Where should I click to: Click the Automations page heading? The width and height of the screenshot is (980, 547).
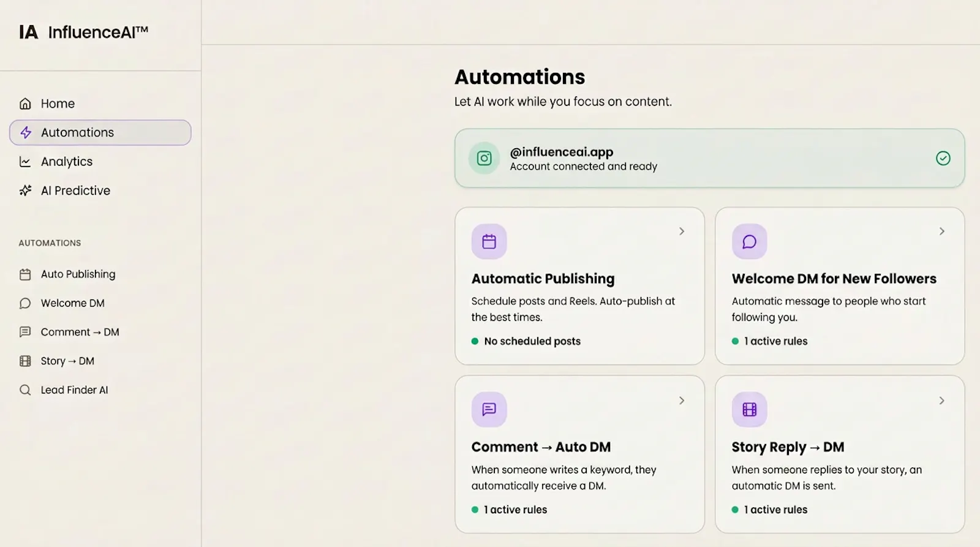click(x=519, y=77)
